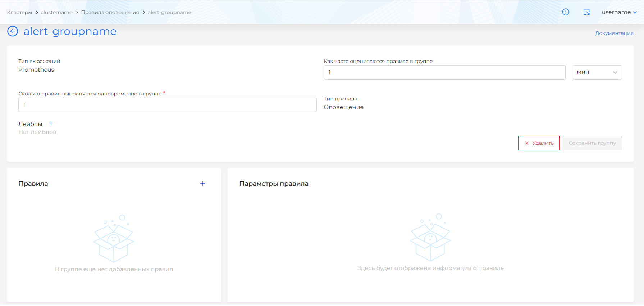Click the Параметры правила heading
This screenshot has height=306, width=644.
click(x=274, y=184)
